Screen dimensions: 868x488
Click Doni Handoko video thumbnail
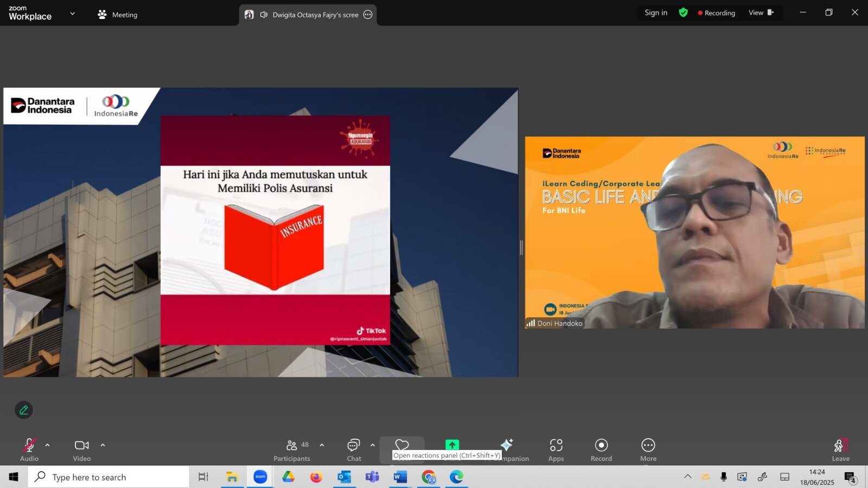(695, 232)
